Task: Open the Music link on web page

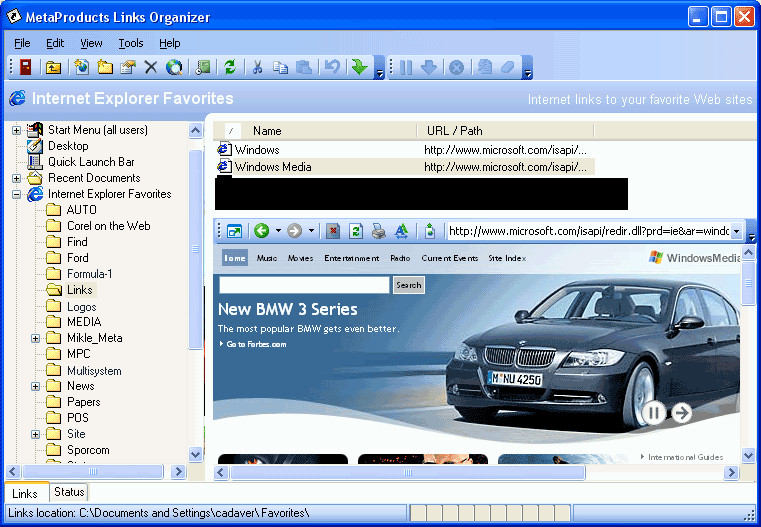Action: [x=267, y=258]
